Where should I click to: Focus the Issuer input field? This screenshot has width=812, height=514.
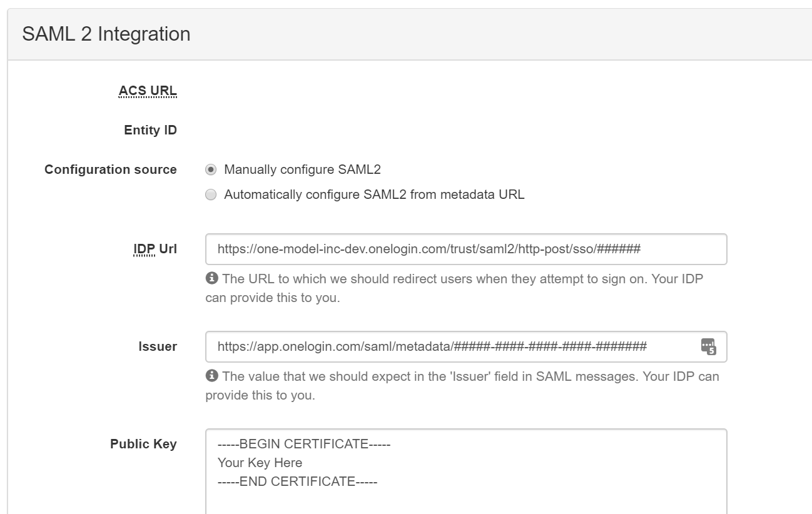point(466,346)
